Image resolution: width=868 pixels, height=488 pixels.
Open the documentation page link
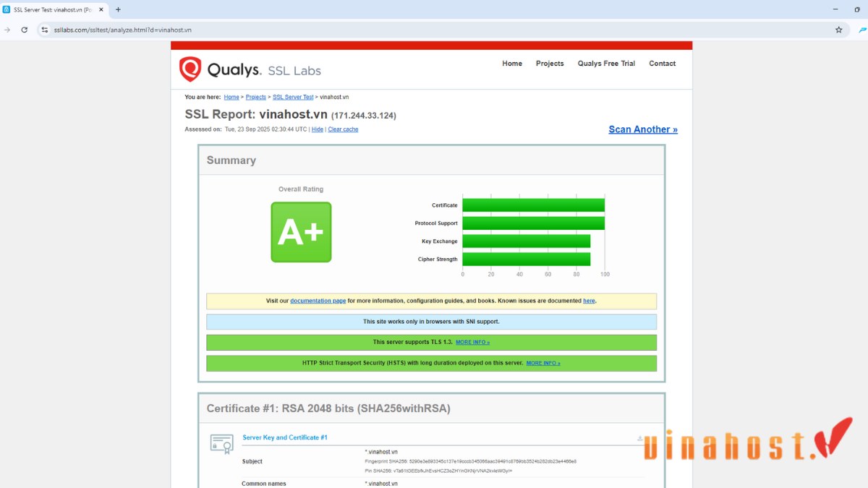click(x=318, y=301)
